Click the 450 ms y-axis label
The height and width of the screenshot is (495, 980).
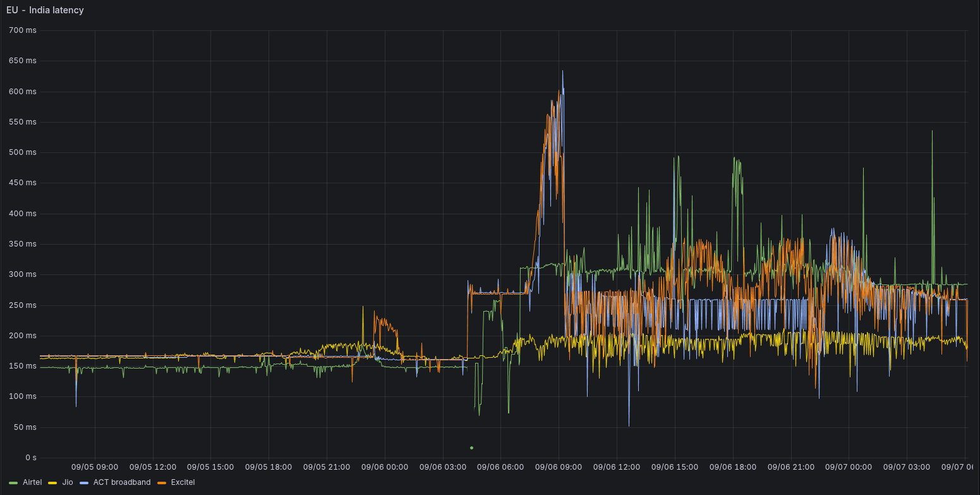pos(22,183)
